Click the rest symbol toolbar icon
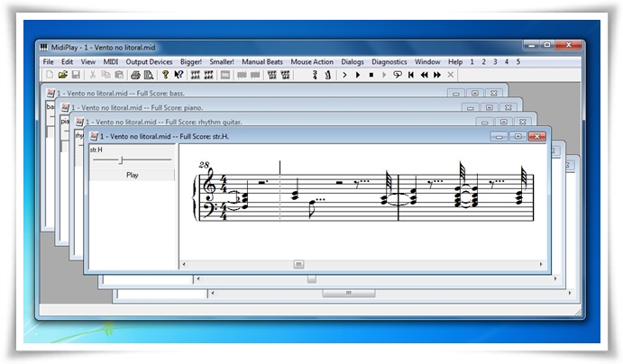Image resolution: width=623 pixels, height=364 pixels. [315, 75]
